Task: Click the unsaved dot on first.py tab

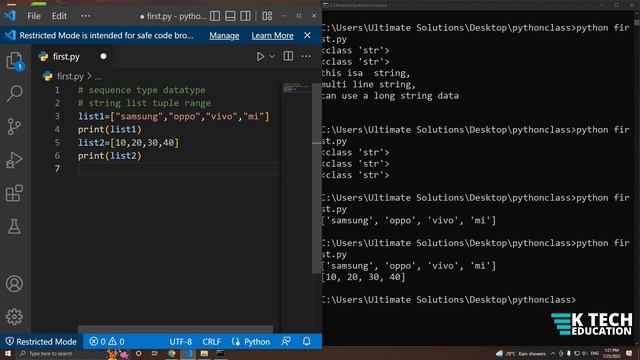Action: (x=103, y=56)
